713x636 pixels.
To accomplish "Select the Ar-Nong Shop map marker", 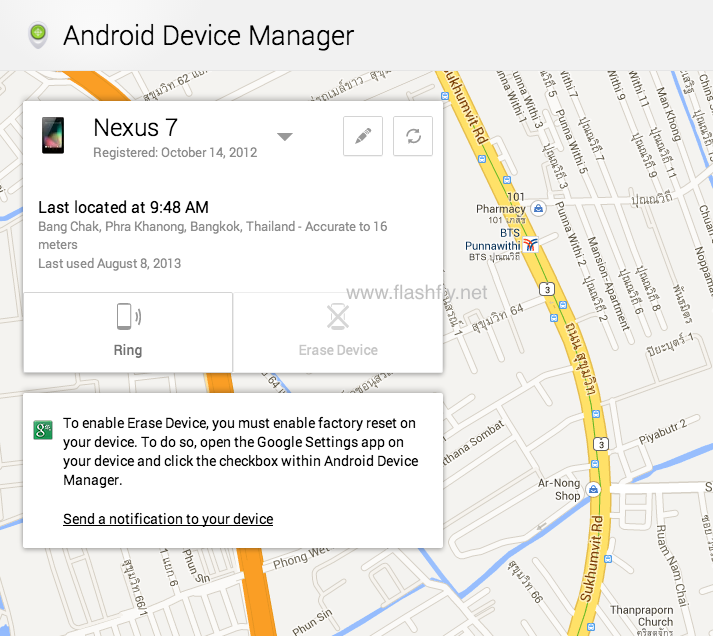I will (593, 489).
